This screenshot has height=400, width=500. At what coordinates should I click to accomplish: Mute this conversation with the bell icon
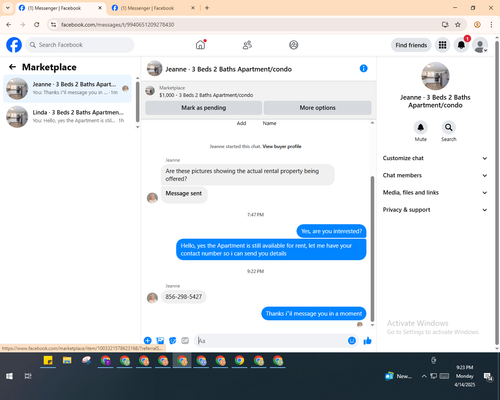[421, 127]
